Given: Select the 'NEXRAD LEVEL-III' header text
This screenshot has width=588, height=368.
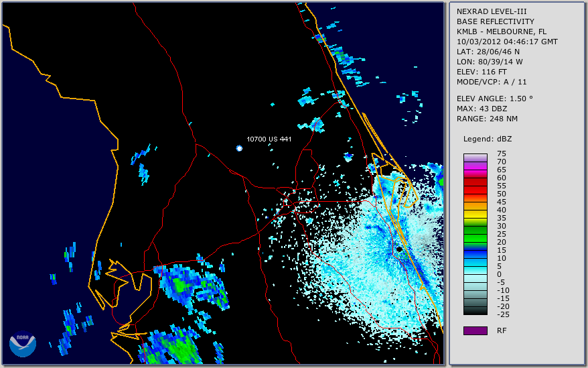Looking at the screenshot, I should (x=492, y=11).
